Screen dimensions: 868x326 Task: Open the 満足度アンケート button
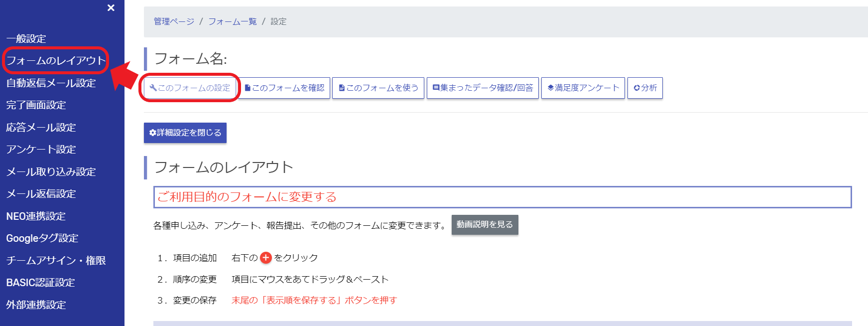[583, 88]
